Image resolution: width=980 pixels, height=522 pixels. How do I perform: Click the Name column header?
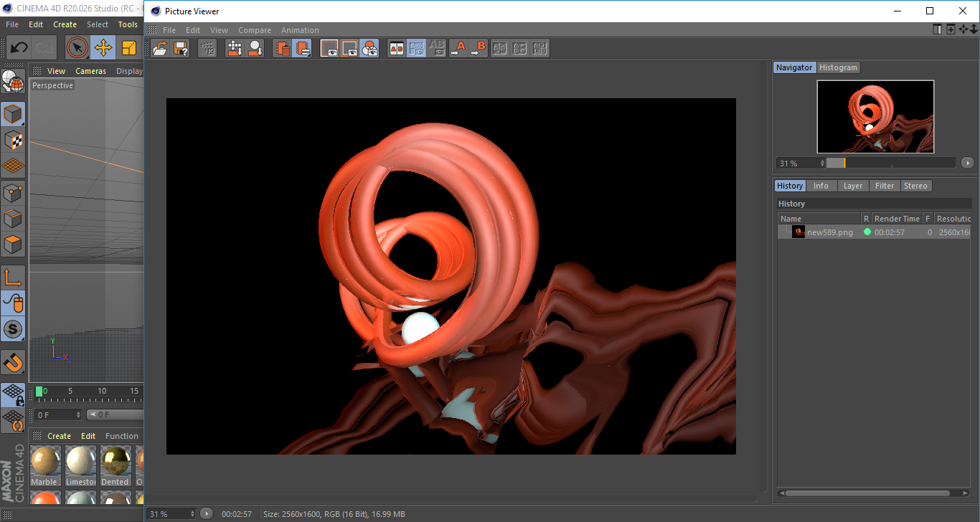click(819, 219)
